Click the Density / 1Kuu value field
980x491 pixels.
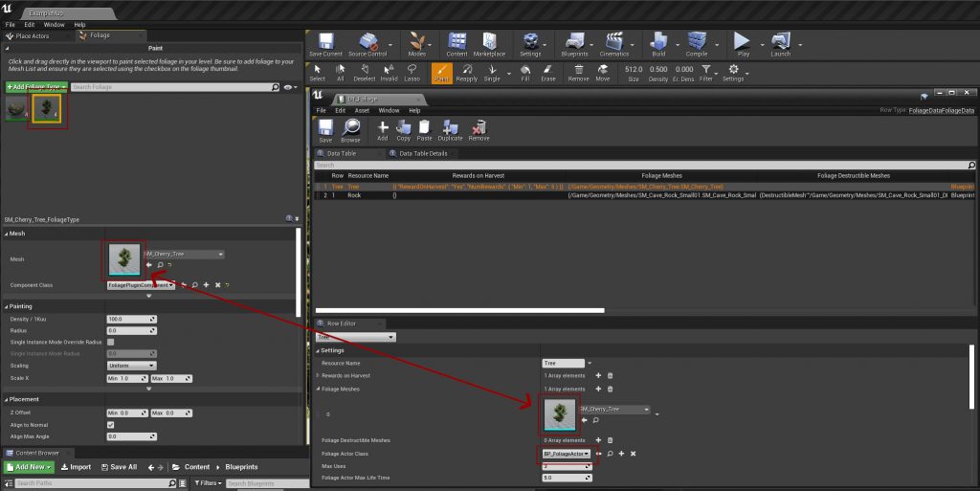click(x=131, y=320)
